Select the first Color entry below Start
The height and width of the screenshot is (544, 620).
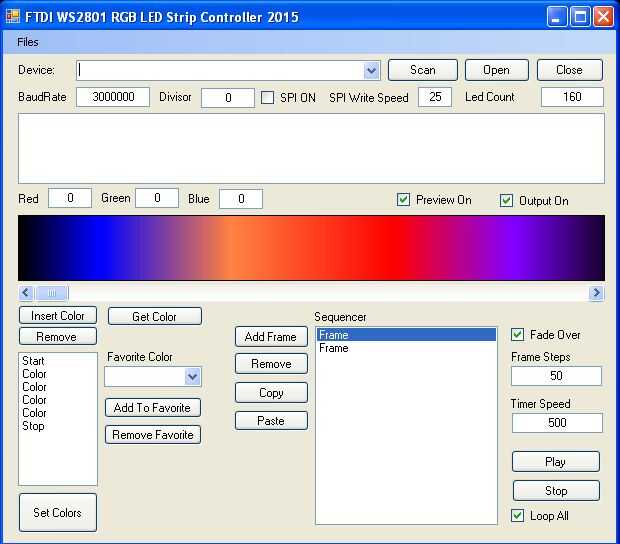click(34, 374)
